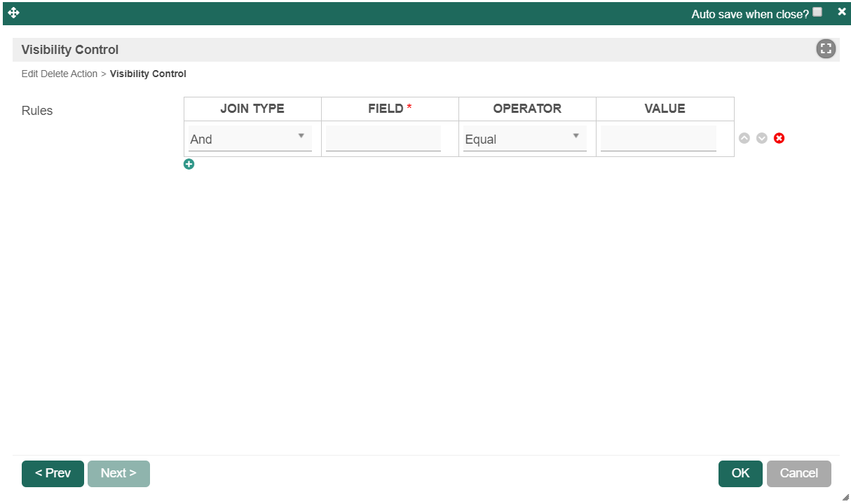Cancel the visibility control changes
This screenshot has width=851, height=504.
click(798, 473)
